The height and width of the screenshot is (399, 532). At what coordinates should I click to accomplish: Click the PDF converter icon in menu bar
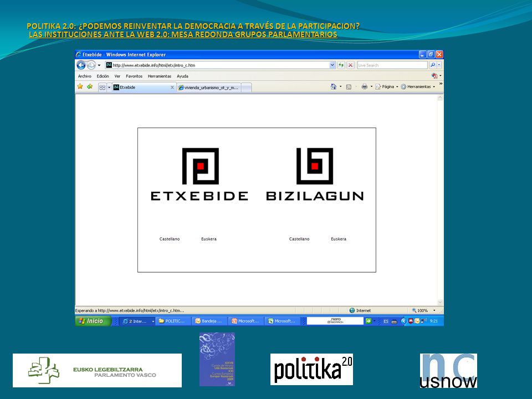[x=434, y=76]
